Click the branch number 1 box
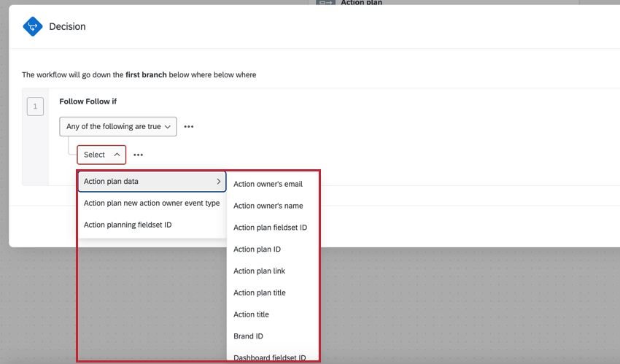This screenshot has width=620, height=364. click(35, 107)
